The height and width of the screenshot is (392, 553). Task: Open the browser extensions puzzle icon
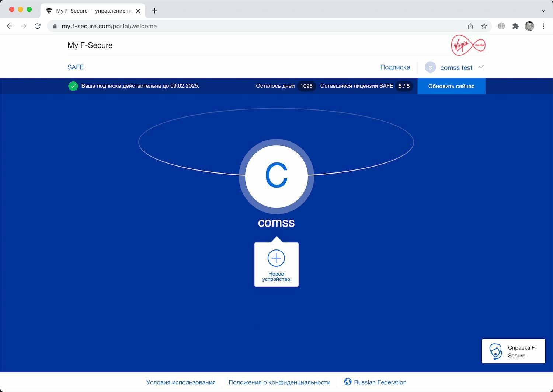tap(515, 26)
